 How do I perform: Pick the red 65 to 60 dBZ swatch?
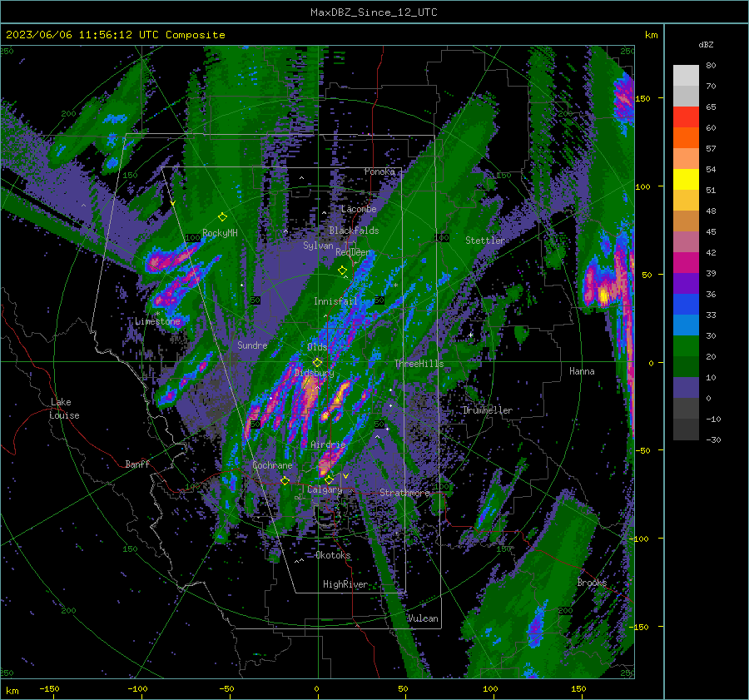(686, 117)
